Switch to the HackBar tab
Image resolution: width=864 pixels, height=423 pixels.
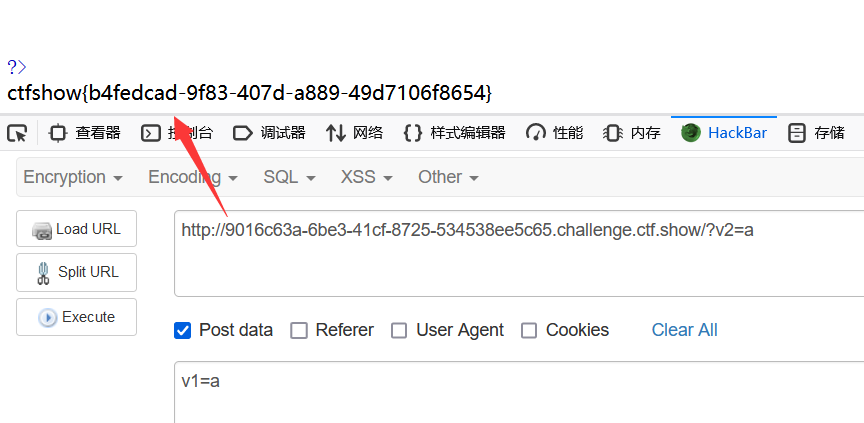point(724,133)
